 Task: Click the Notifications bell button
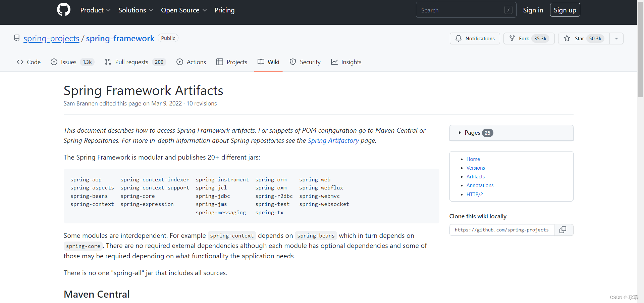(x=475, y=38)
